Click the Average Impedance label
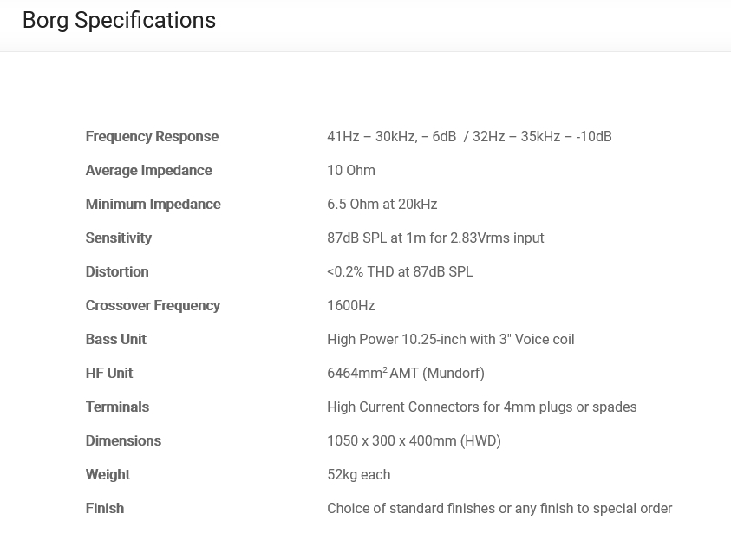The image size is (731, 560). [148, 170]
